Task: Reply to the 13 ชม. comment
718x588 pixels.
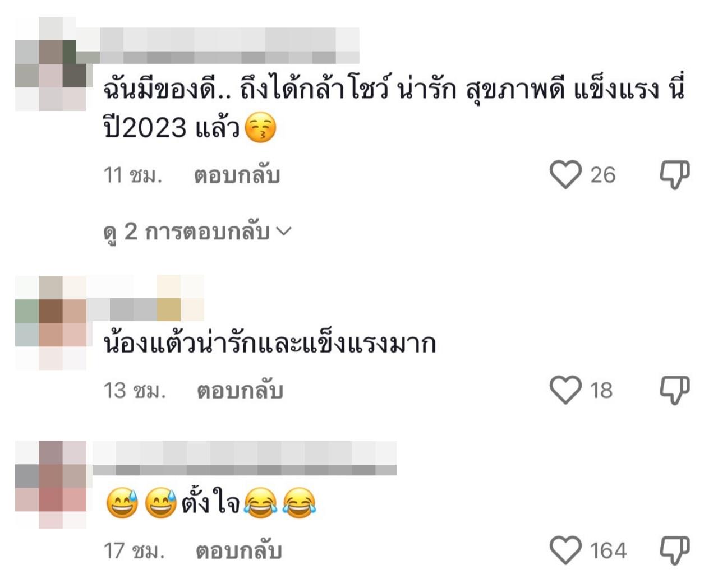Action: (240, 391)
